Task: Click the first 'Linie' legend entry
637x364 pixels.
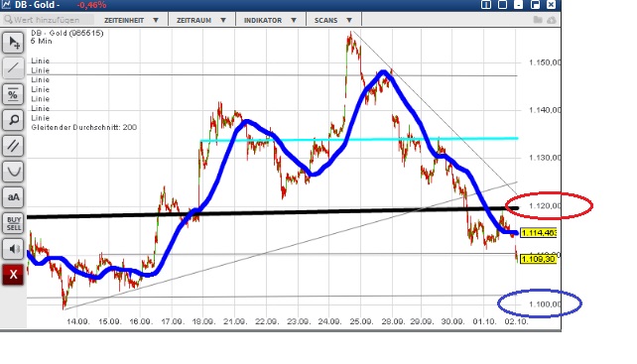Action: [41, 61]
